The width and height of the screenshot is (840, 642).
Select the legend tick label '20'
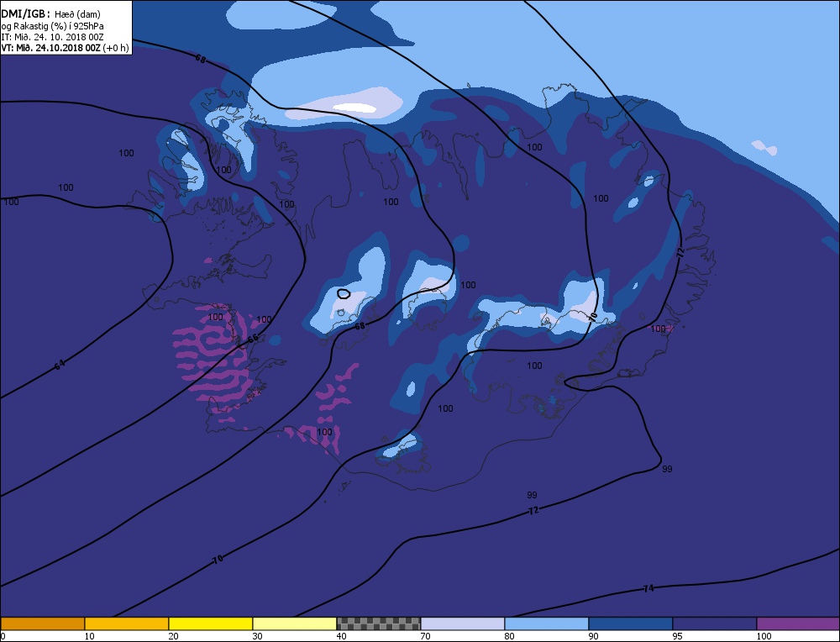174,636
